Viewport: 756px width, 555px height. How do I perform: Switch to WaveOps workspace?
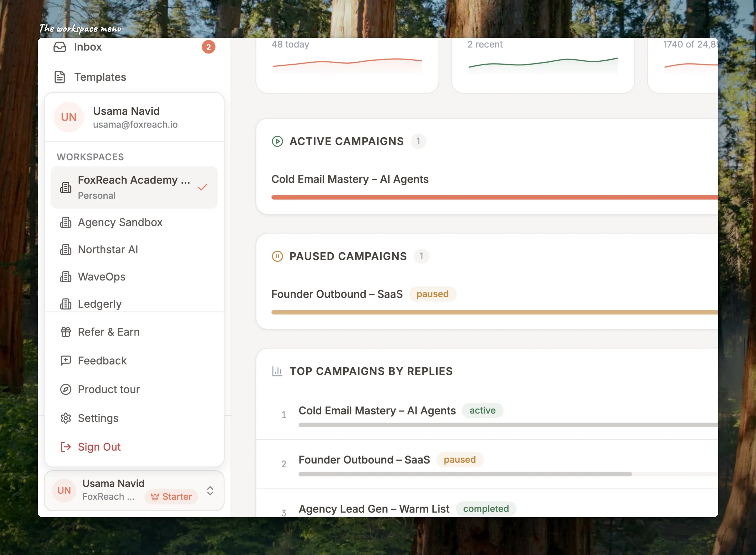(x=134, y=277)
